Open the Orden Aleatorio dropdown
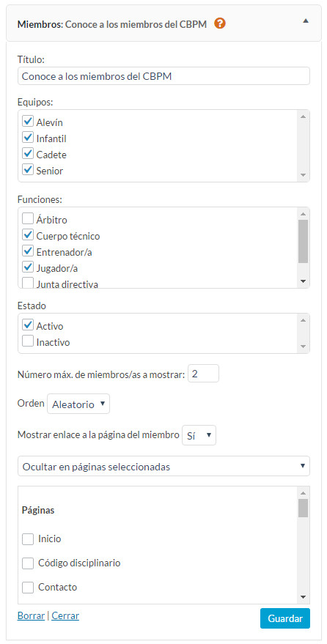327x644 pixels. [x=78, y=404]
